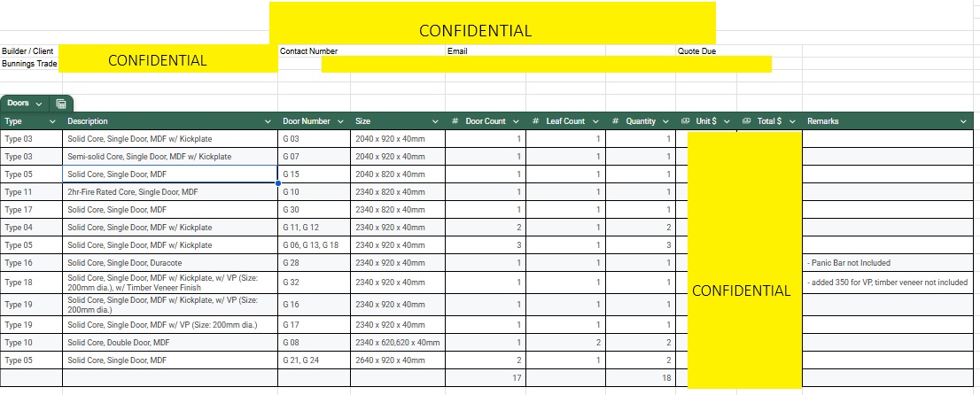Select door number cell G 21, G 24

(314, 360)
